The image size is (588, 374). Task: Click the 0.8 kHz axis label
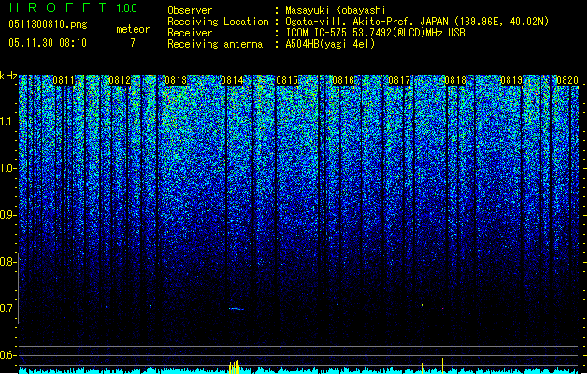pos(7,262)
